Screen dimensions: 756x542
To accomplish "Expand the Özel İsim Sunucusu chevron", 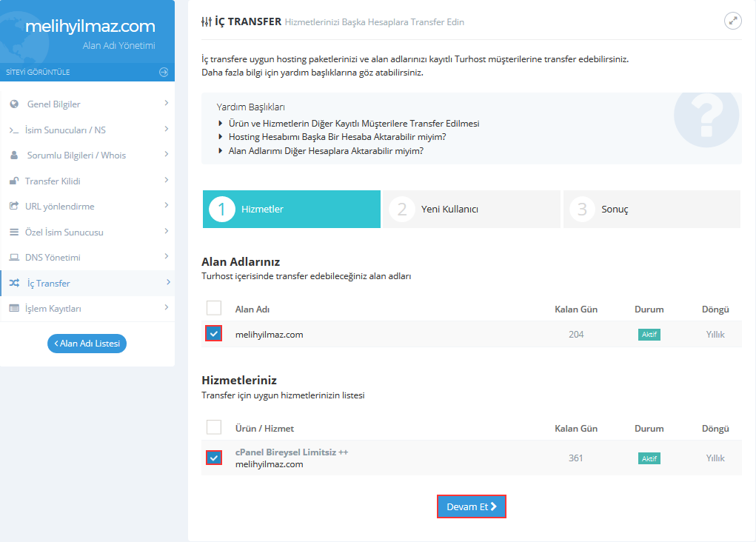I will tap(167, 231).
